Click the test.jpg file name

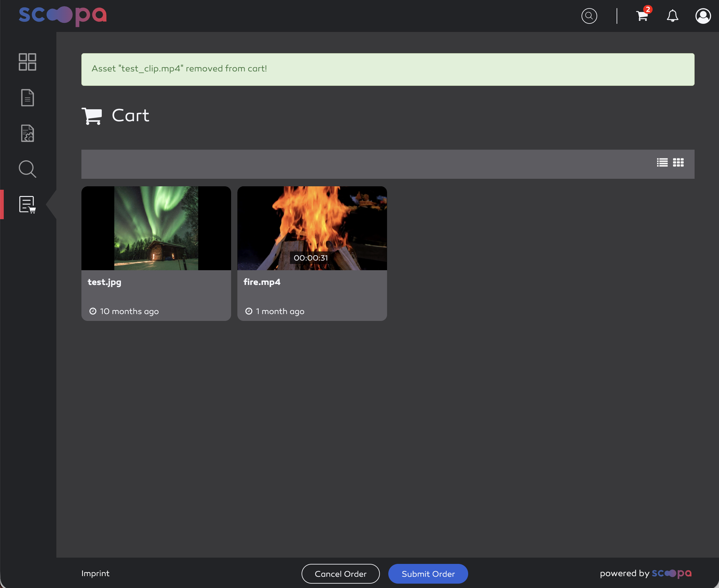coord(104,282)
